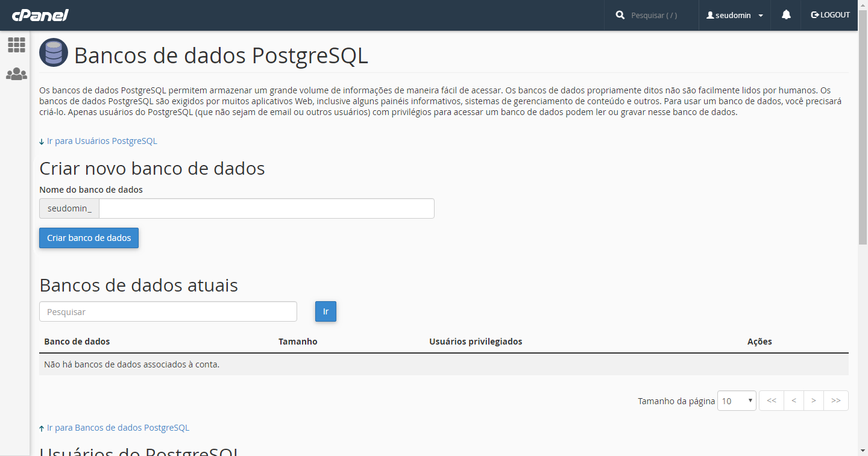Go to last page with >> button
The height and width of the screenshot is (456, 868).
836,401
